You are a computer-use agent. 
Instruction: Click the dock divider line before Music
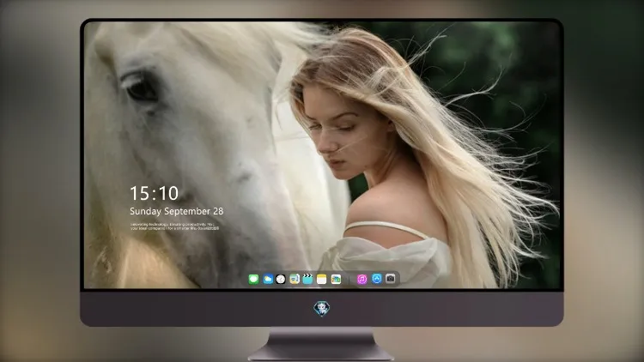click(x=349, y=280)
